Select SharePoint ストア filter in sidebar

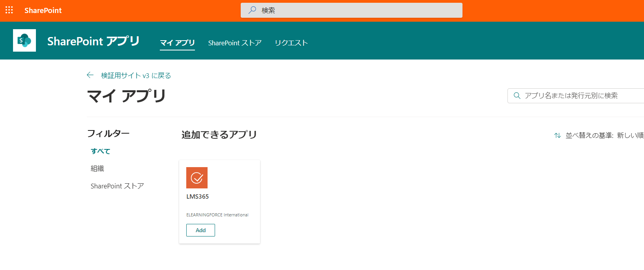(117, 186)
